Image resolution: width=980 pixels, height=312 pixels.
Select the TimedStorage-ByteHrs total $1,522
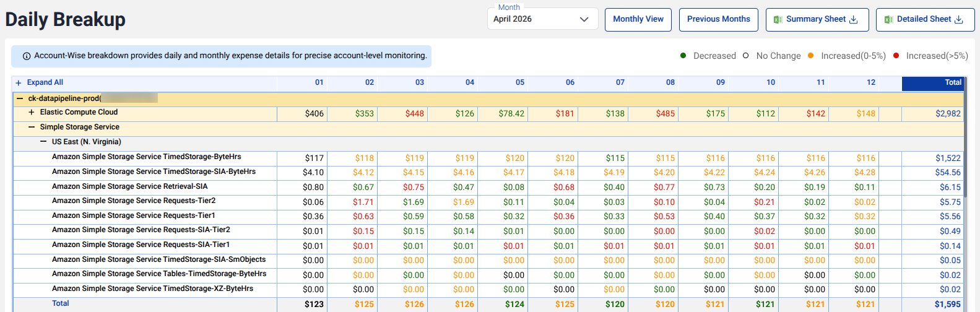948,158
